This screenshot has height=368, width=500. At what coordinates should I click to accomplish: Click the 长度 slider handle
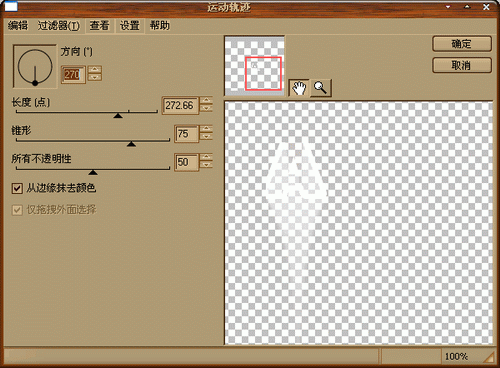pyautogui.click(x=118, y=116)
